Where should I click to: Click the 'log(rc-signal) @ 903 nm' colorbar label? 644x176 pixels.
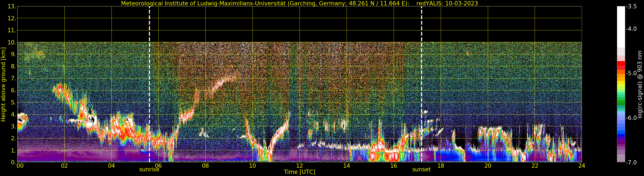tap(640, 84)
